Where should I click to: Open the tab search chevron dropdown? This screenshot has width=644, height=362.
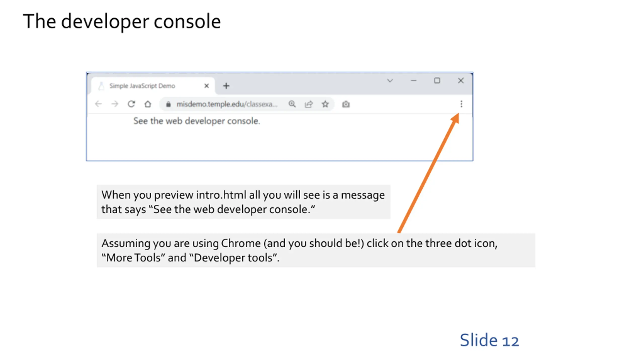(390, 81)
